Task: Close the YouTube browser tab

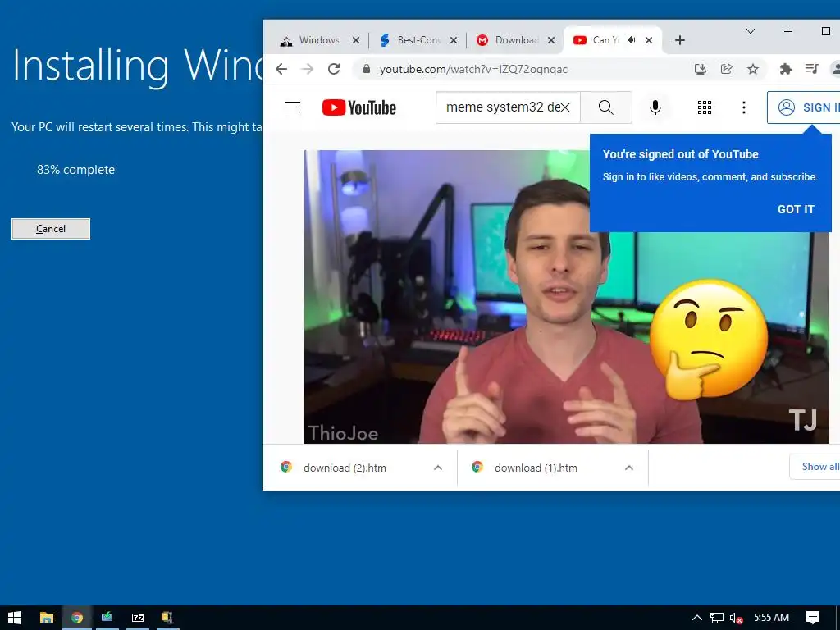Action: pyautogui.click(x=649, y=40)
